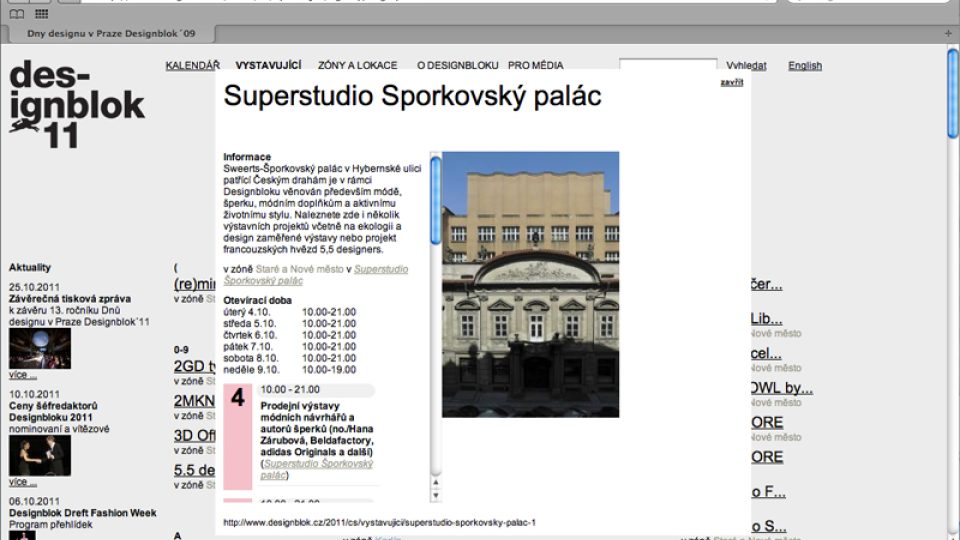Click the Sporkovský palác building photo
This screenshot has height=540, width=960.
click(530, 284)
